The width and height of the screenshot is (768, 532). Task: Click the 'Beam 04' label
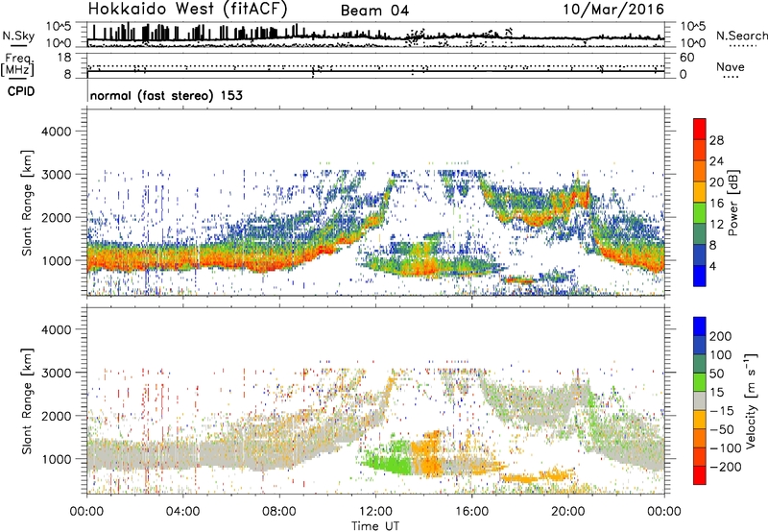374,11
